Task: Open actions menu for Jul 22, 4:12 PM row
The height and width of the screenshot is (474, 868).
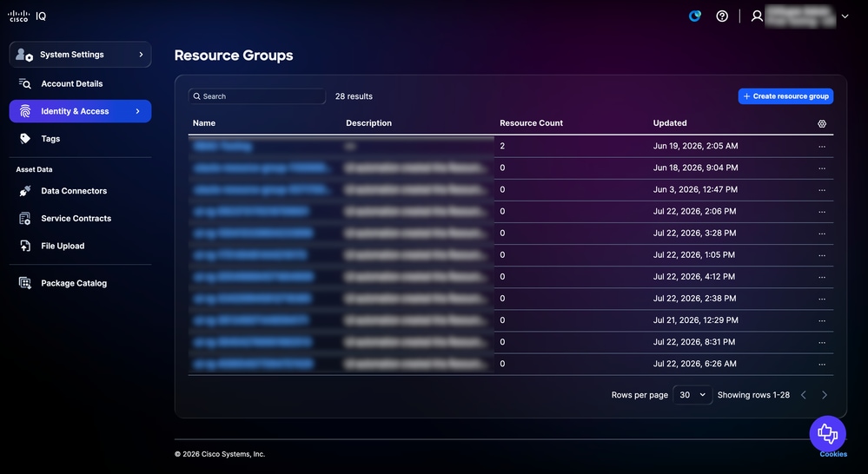Action: tap(822, 277)
